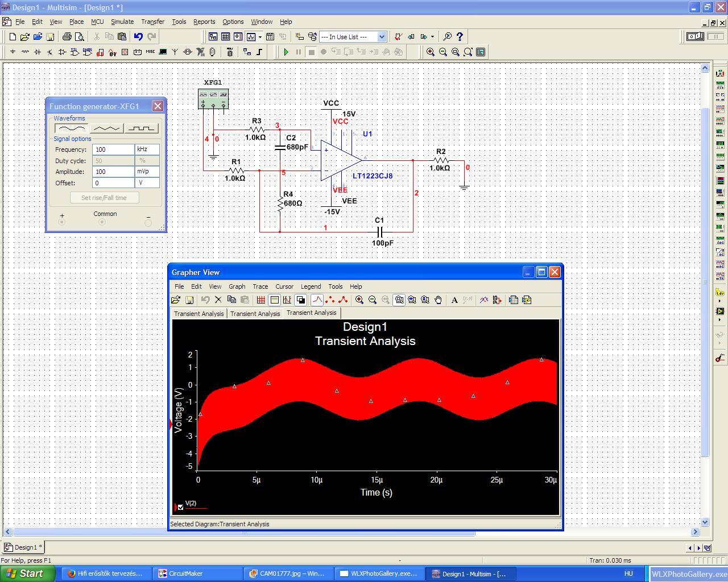Click the horizontal scrollbar of schematic
The image size is (728, 582).
pos(243,532)
